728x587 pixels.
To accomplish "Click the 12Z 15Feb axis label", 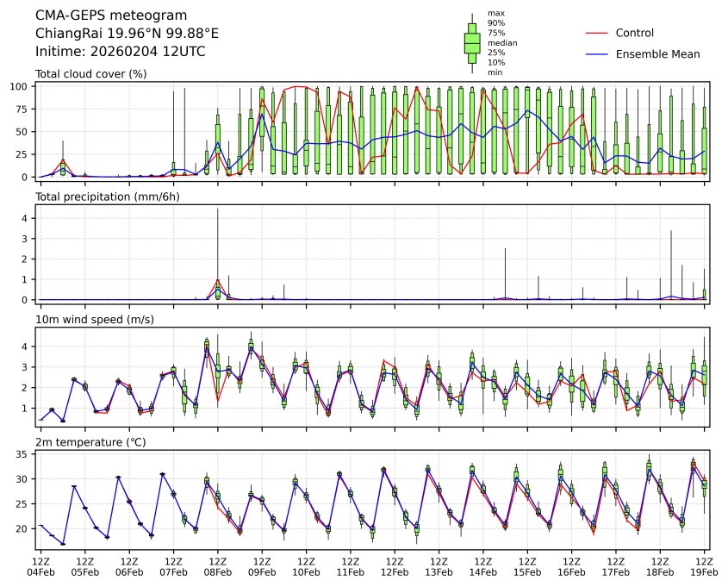I will pyautogui.click(x=527, y=566).
